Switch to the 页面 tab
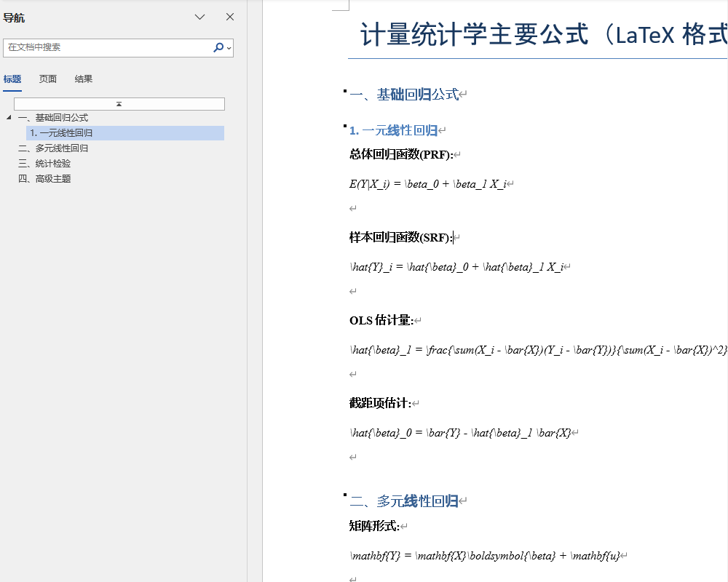Viewport: 728px width, 582px height. click(48, 79)
